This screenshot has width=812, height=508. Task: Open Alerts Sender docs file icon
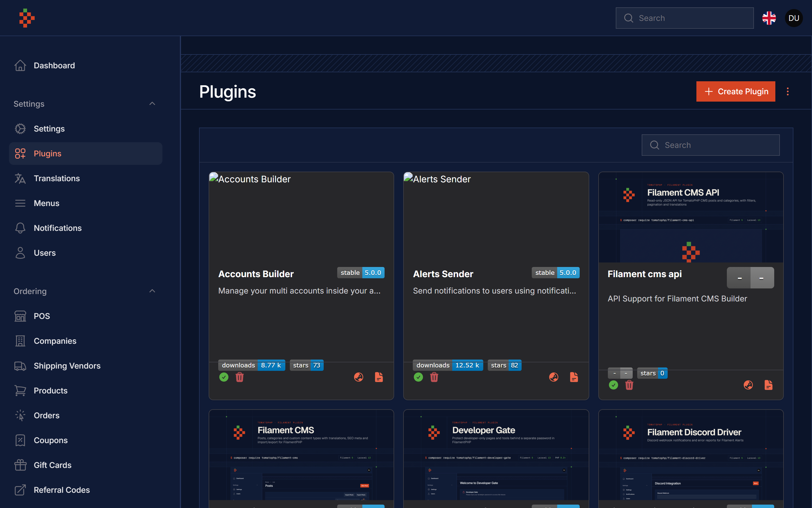click(574, 377)
